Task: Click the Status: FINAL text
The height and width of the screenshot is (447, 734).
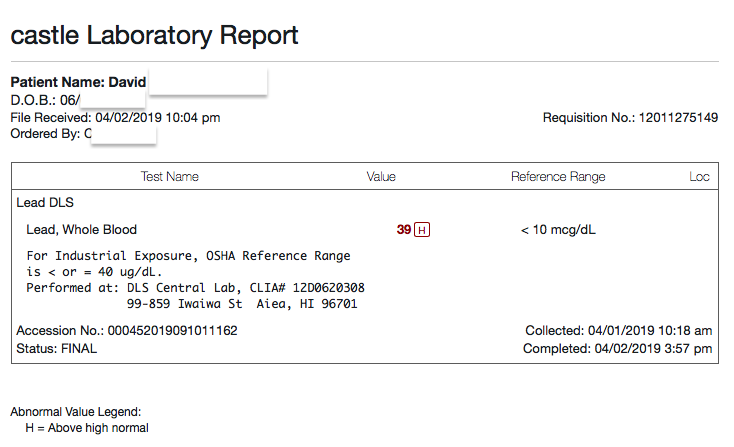Action: (x=57, y=349)
